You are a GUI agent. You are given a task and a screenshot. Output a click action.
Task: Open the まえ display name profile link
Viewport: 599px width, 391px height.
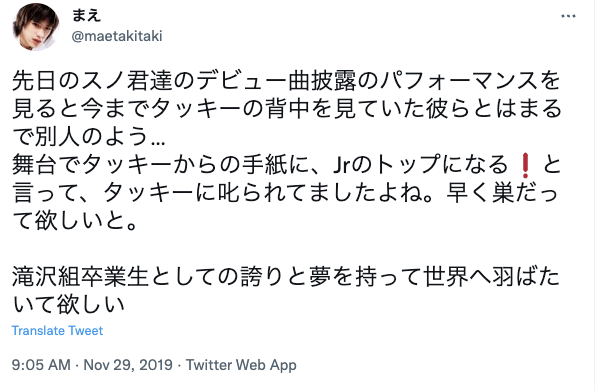(86, 15)
